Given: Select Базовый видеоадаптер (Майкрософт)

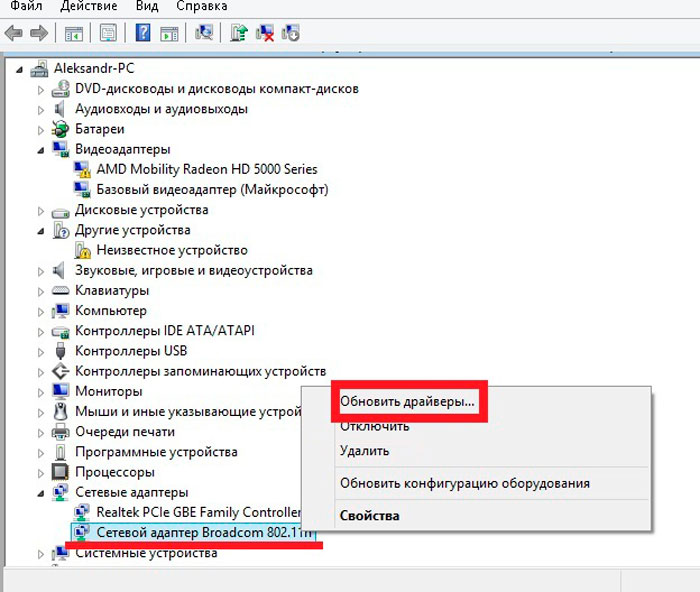Looking at the screenshot, I should click(212, 189).
